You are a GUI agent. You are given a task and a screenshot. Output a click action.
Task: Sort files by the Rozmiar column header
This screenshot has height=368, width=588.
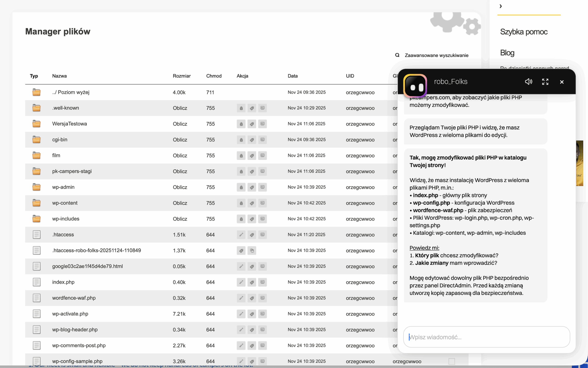[181, 76]
